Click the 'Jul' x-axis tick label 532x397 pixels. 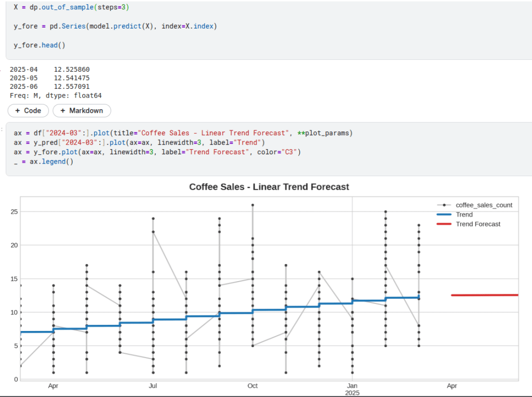point(153,386)
